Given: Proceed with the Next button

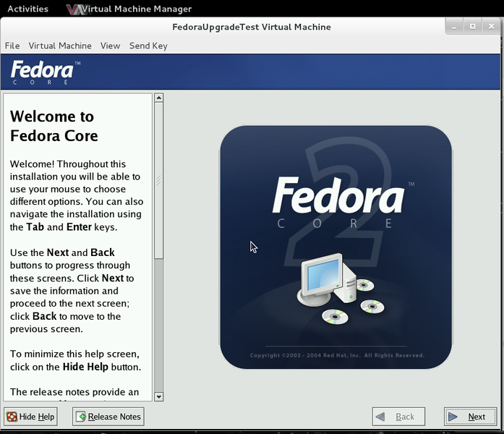Looking at the screenshot, I should [x=470, y=417].
